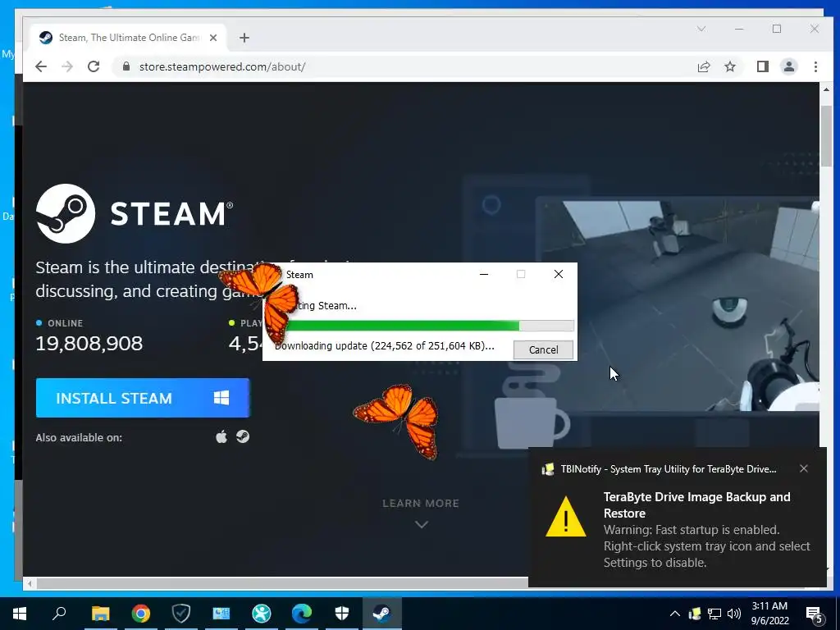Click the horizontal scrollbar left arrow
This screenshot has width=840, height=630.
(30, 583)
